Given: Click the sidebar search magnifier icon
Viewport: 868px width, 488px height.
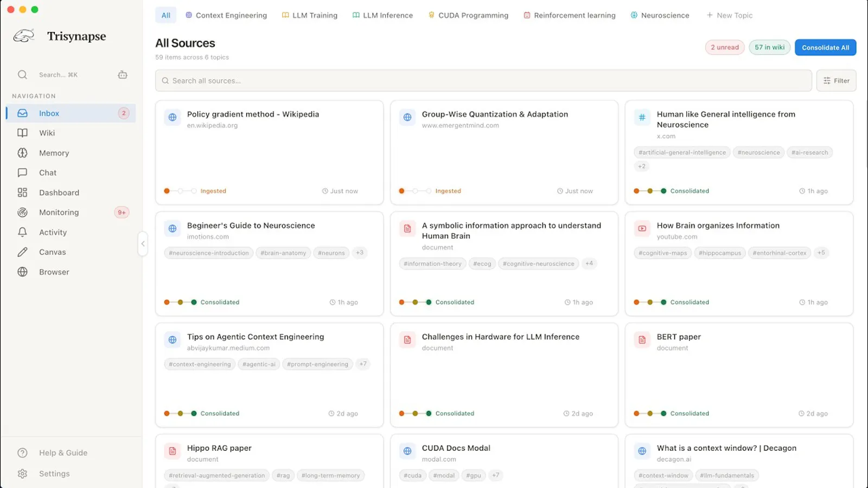Looking at the screenshot, I should 22,75.
